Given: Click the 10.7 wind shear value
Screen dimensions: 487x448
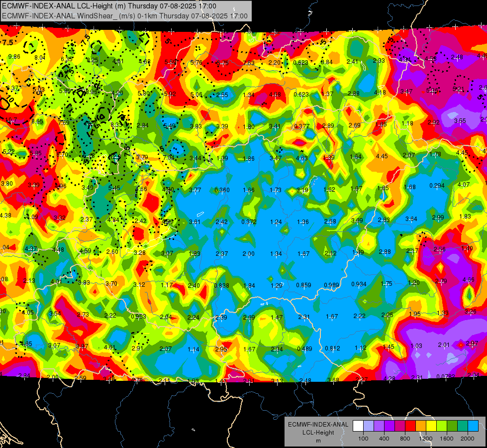Looking at the screenshot, I should [11, 120].
